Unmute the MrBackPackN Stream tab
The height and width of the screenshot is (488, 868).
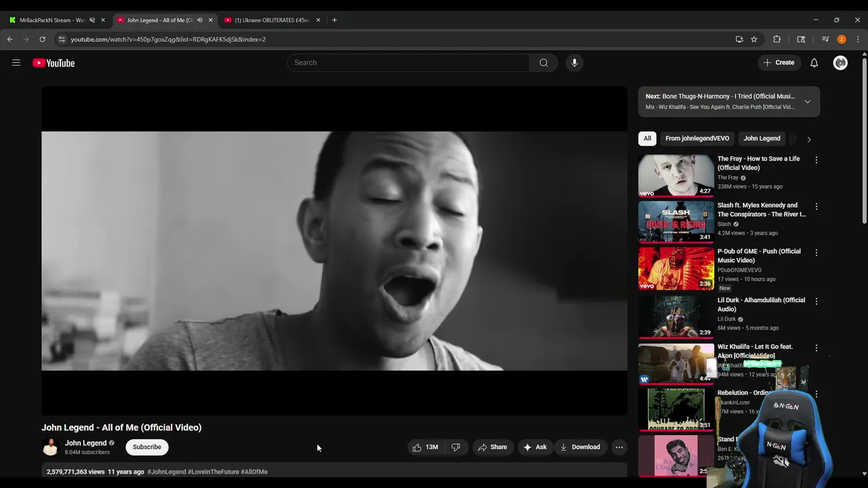(92, 20)
